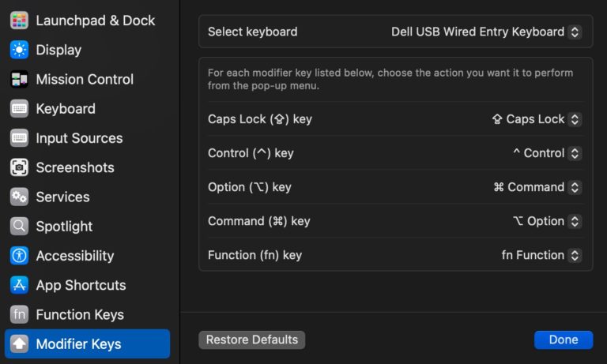The image size is (607, 364).
Task: Click the Input Sources keyboard icon
Action: [x=19, y=138]
